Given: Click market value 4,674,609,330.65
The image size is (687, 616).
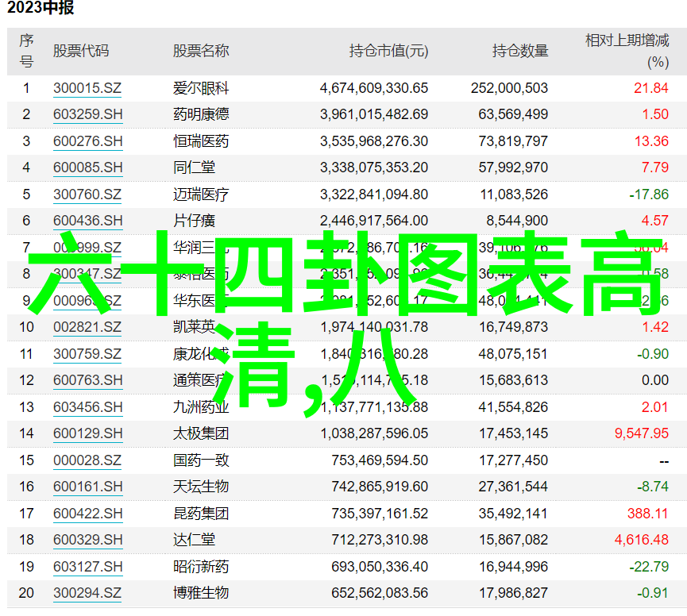Looking at the screenshot, I should 374,88.
